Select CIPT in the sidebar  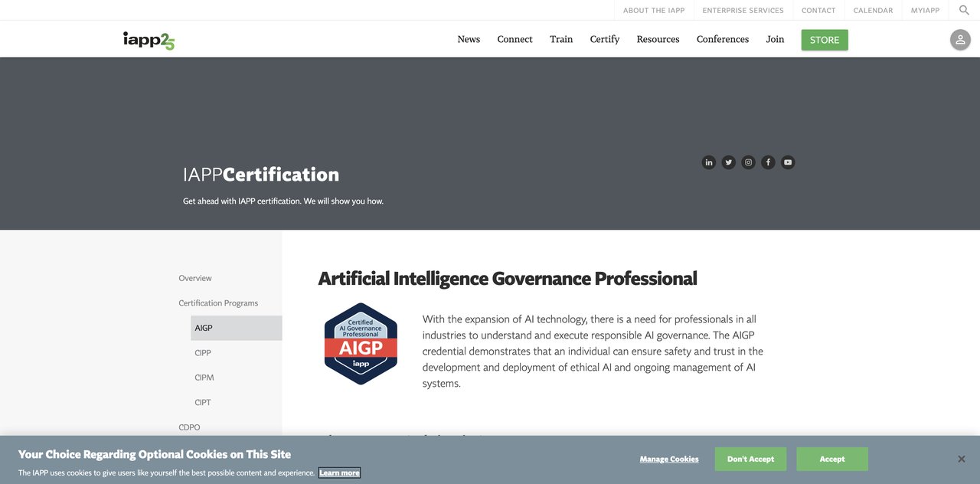(203, 403)
